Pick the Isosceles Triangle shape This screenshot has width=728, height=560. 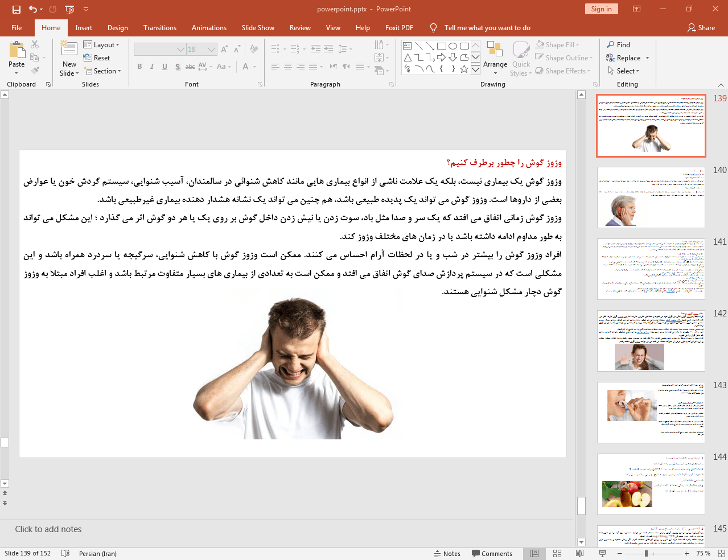click(x=408, y=57)
